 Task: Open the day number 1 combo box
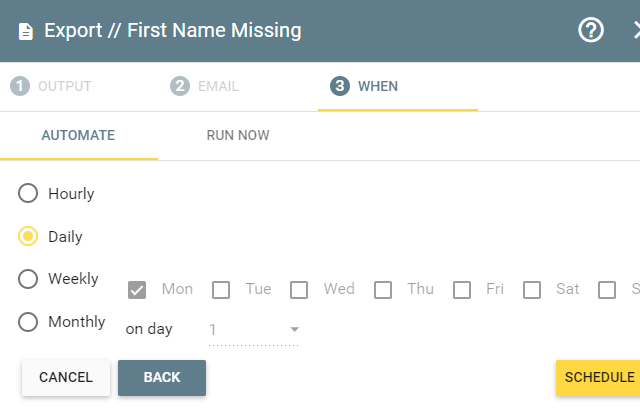pos(253,330)
